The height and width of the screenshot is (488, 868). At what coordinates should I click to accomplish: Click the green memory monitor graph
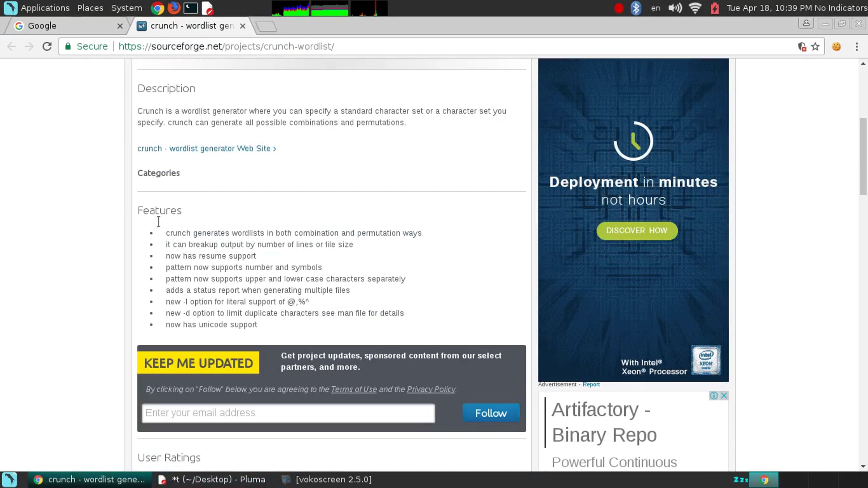click(329, 8)
